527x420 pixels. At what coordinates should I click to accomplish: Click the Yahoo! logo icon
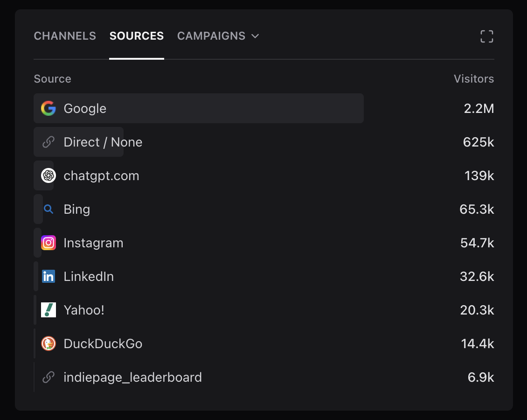tap(49, 310)
